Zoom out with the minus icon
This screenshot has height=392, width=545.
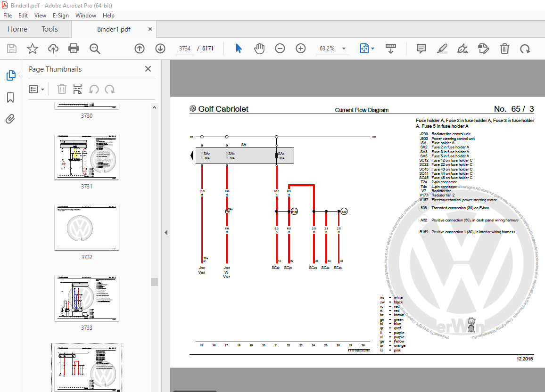coord(280,48)
